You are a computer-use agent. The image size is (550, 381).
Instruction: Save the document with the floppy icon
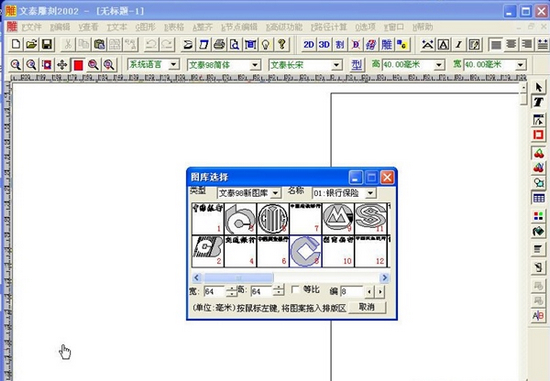47,44
